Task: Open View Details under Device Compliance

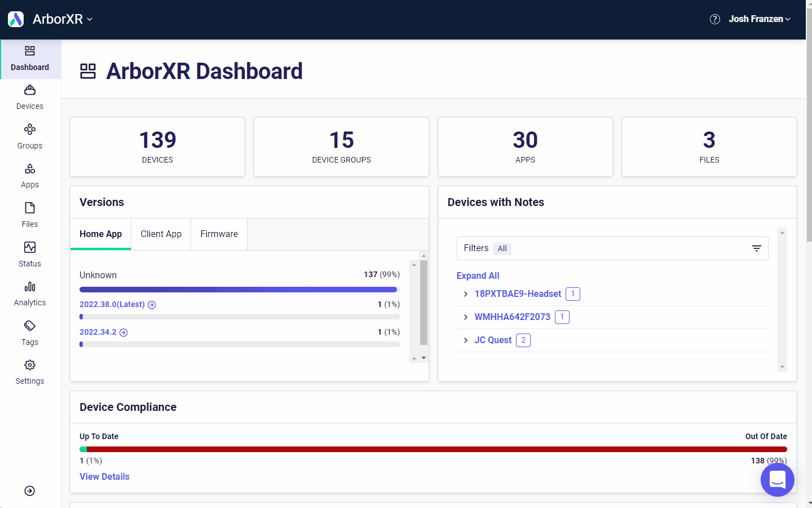Action: click(x=104, y=476)
